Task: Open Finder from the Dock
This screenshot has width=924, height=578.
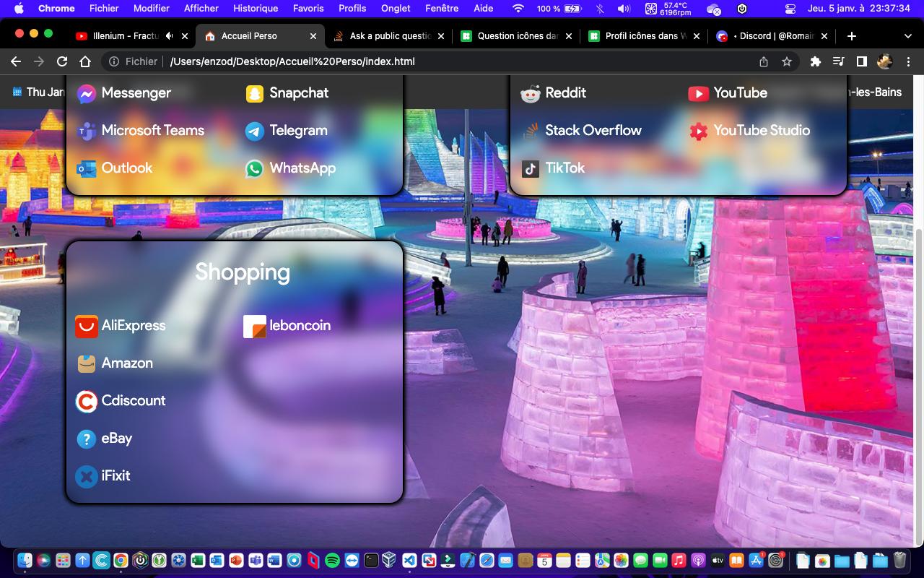Action: (x=24, y=560)
